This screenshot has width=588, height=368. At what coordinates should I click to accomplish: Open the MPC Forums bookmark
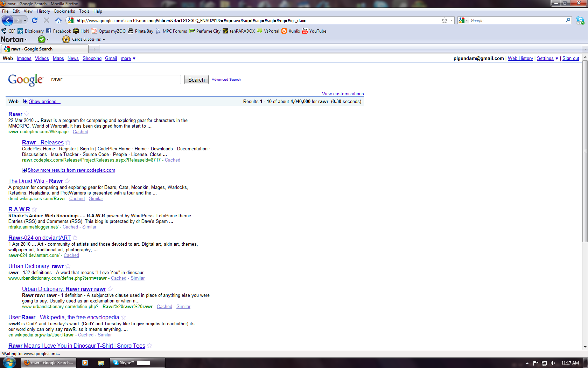171,31
